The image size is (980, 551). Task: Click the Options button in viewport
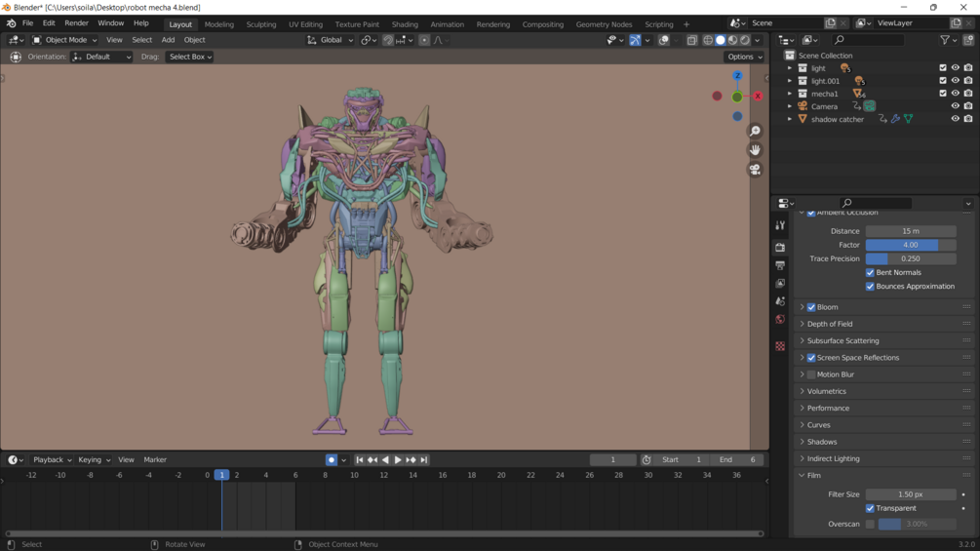click(745, 57)
